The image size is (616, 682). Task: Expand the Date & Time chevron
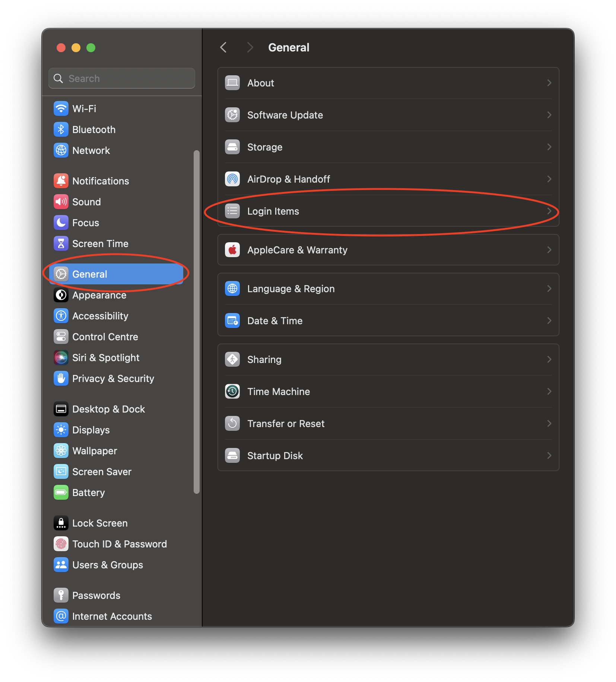(549, 321)
